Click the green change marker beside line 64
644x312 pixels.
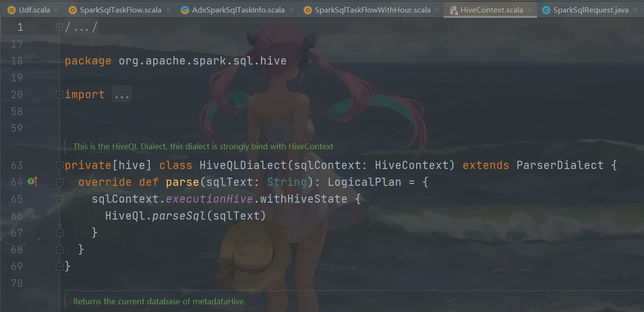(x=31, y=182)
